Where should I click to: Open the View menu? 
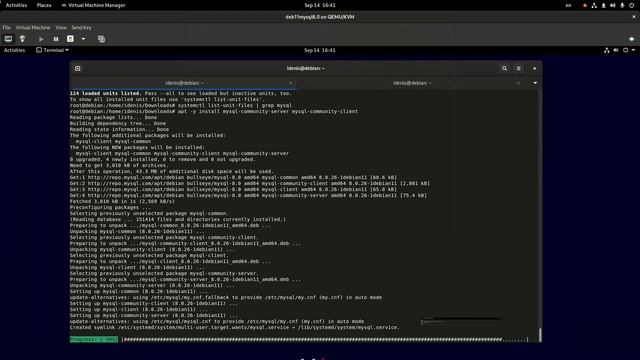click(x=61, y=28)
